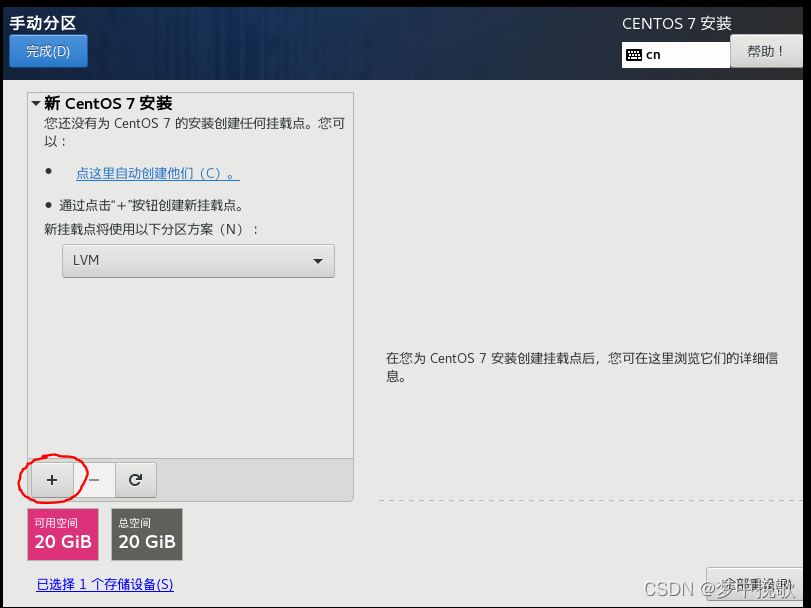Image resolution: width=811 pixels, height=608 pixels.
Task: Click the 手动分区 title text
Action: 43,23
